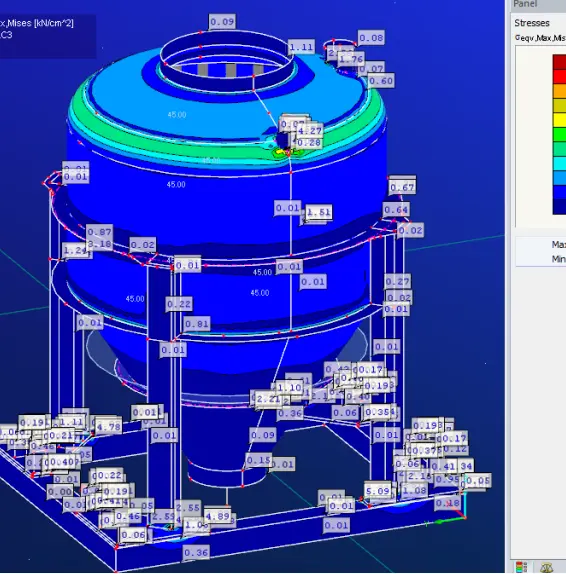This screenshot has height=574, width=566.
Task: Click the 1.08 stress value label
Action: click(414, 490)
